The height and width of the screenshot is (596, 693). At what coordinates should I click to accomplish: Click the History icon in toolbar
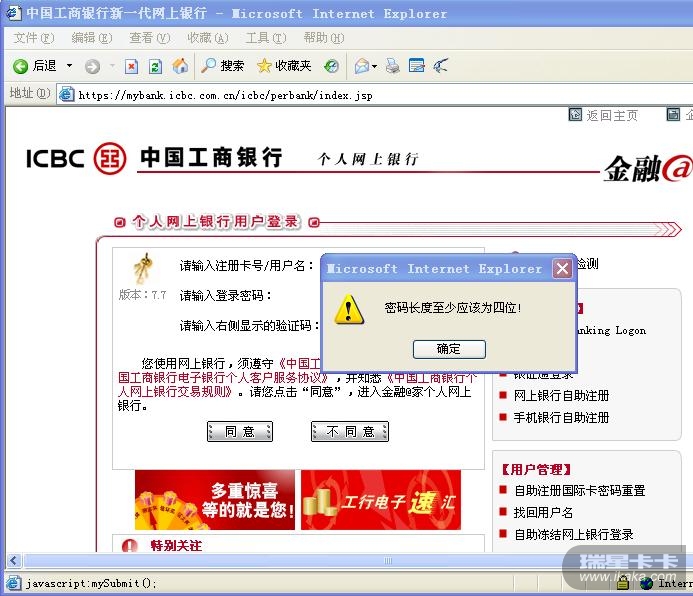[331, 66]
